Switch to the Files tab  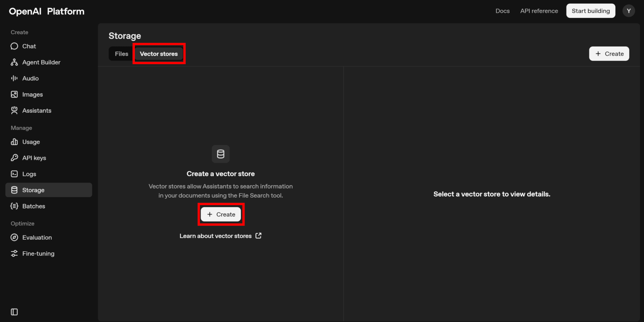(121, 54)
